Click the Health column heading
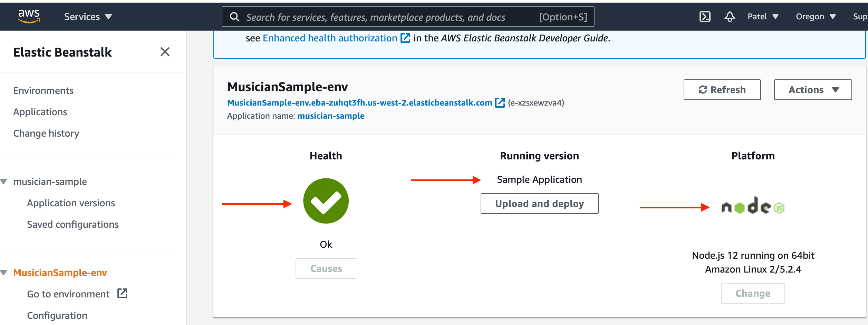The width and height of the screenshot is (868, 325). click(x=326, y=156)
